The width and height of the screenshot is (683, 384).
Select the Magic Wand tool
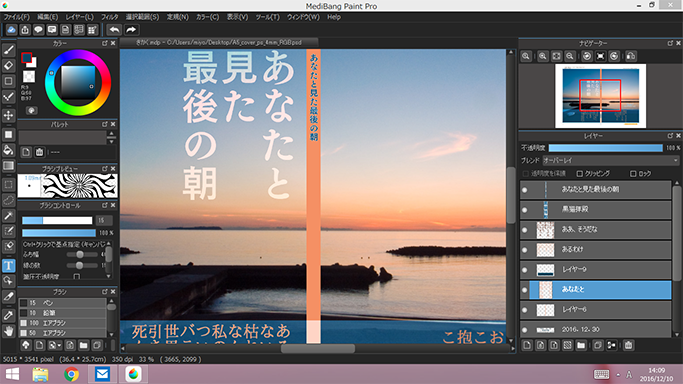[x=9, y=216]
